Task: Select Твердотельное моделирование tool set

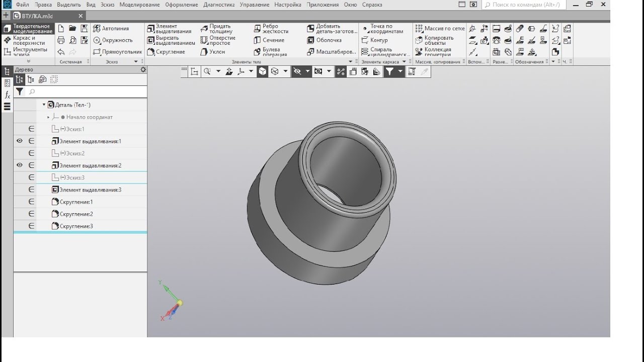Action: coord(28,29)
